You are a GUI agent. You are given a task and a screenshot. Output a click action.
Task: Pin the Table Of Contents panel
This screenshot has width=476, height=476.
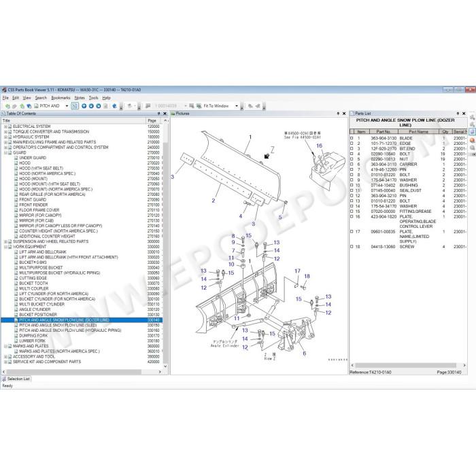(x=158, y=114)
